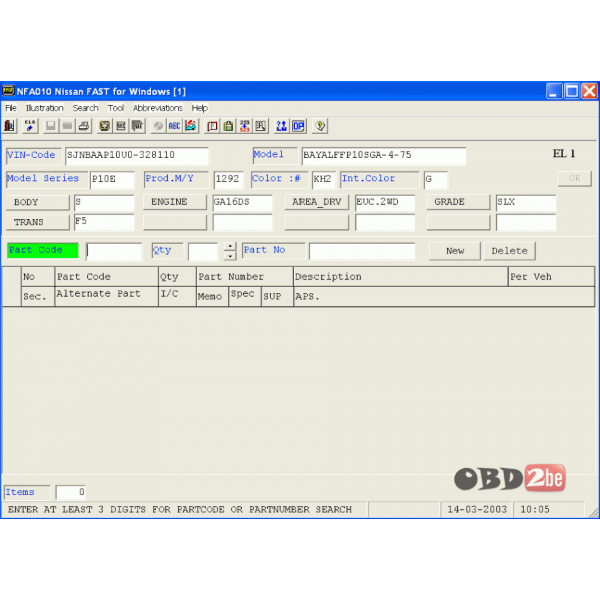Open the Help menu
This screenshot has width=600, height=600.
(200, 108)
